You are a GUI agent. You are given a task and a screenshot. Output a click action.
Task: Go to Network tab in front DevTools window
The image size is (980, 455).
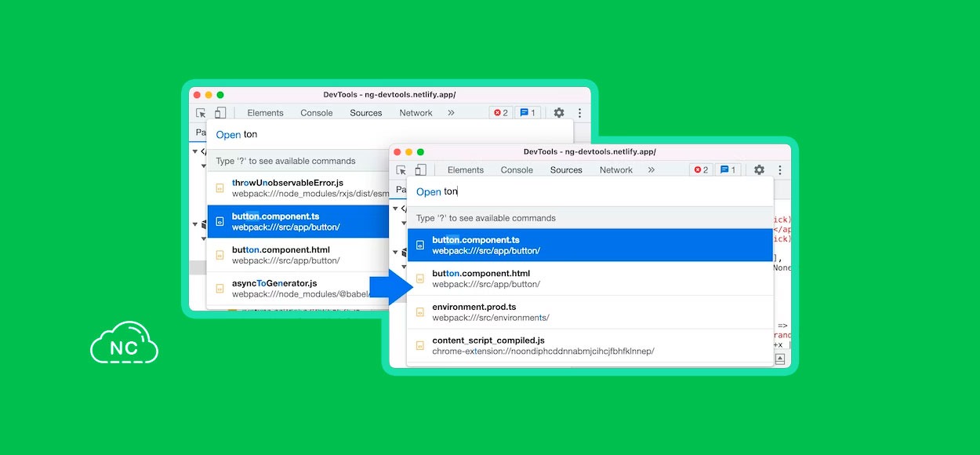(x=616, y=170)
